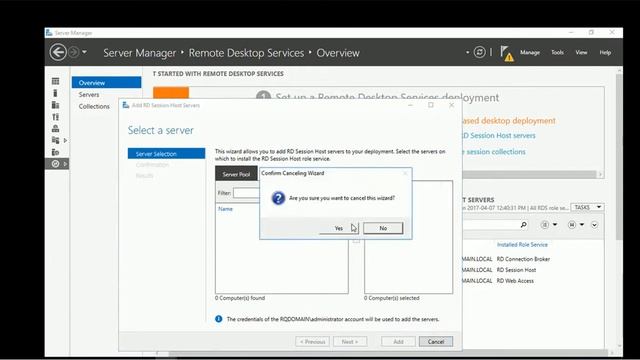Select the Server Selection wizard step
Image resolution: width=640 pixels, height=360 pixels.
[x=166, y=154]
